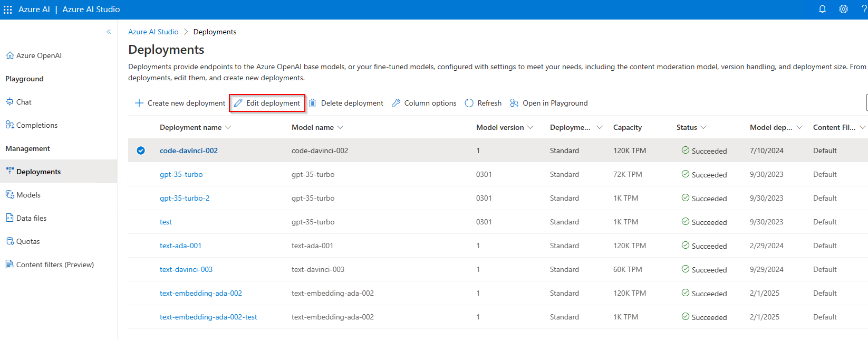
Task: Open the Deployment type column dropdown
Action: 599,127
